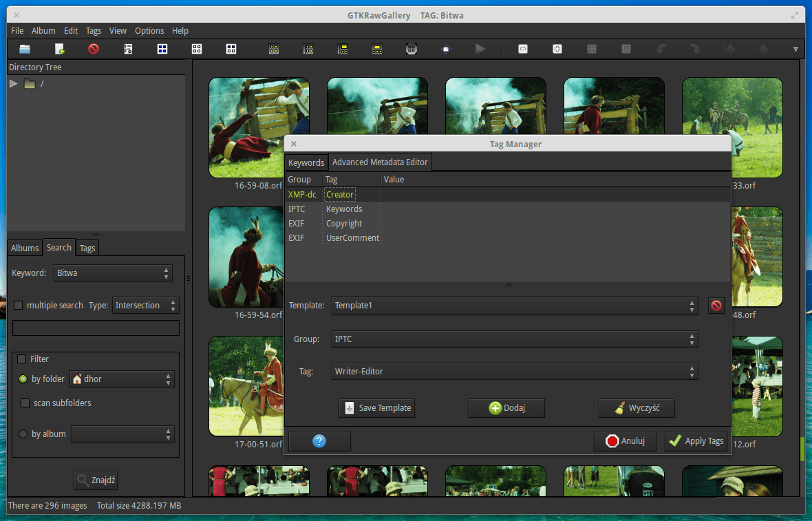Open the Options menu
This screenshot has height=521, width=812.
coord(149,31)
